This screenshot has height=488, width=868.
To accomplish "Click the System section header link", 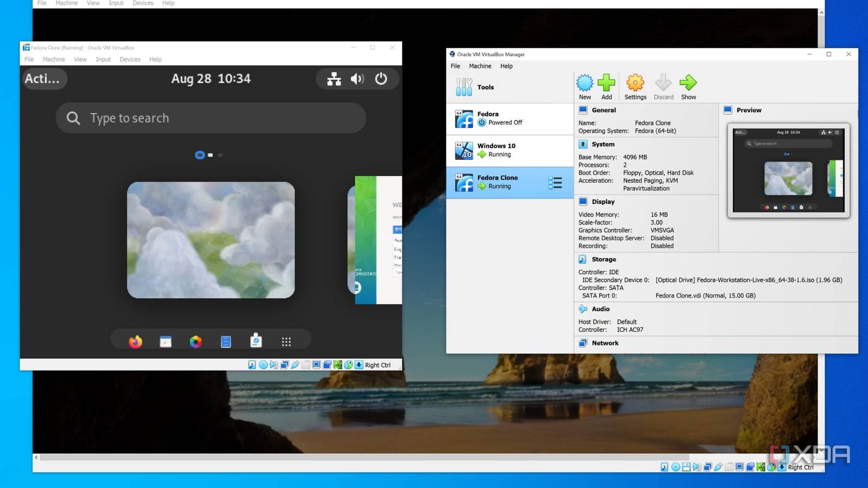I will 603,144.
